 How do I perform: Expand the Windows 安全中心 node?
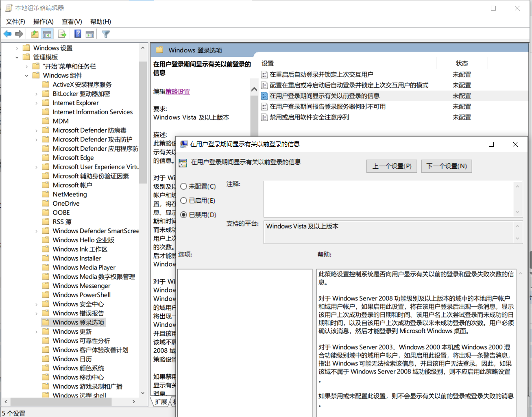point(37,304)
